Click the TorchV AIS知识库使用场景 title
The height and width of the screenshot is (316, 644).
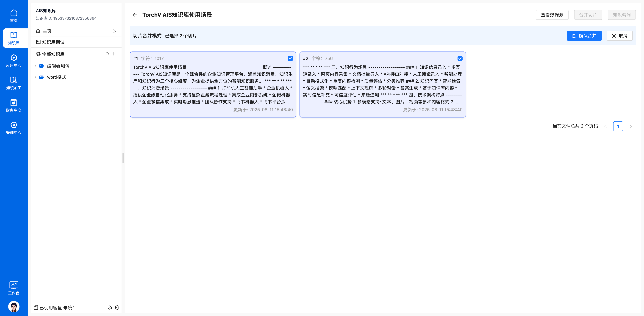pyautogui.click(x=177, y=15)
